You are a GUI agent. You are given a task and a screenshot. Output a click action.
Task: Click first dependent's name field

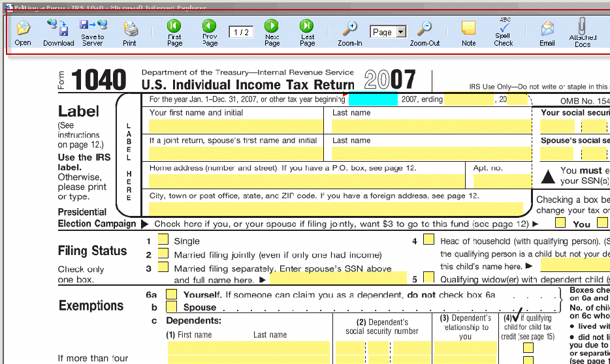tap(249, 348)
